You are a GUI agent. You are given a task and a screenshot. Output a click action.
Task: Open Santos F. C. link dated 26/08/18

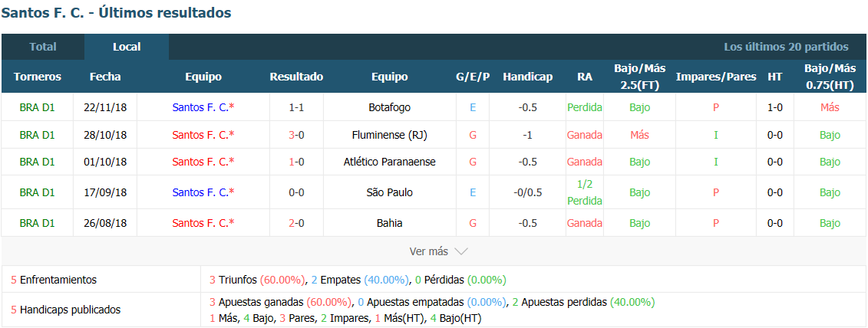pos(203,224)
